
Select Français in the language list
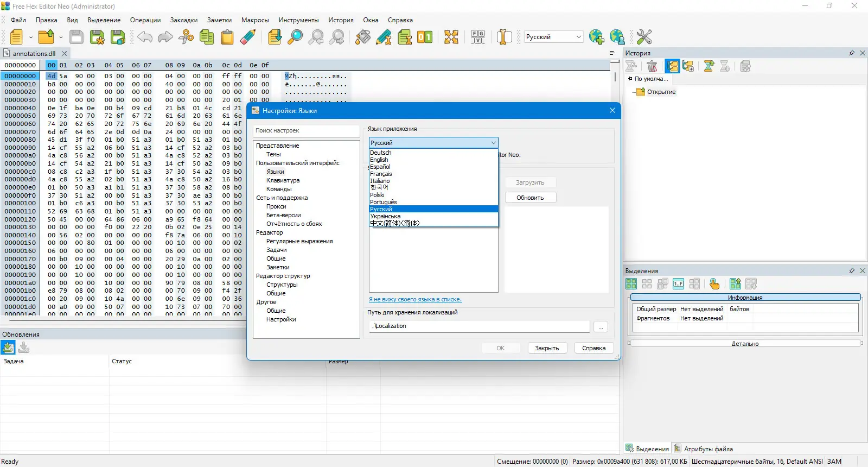433,174
